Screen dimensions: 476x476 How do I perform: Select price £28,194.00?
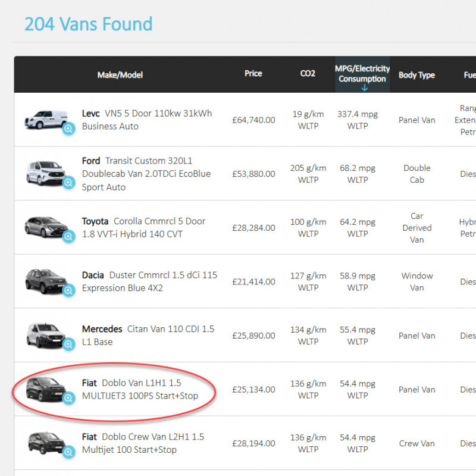(x=254, y=443)
